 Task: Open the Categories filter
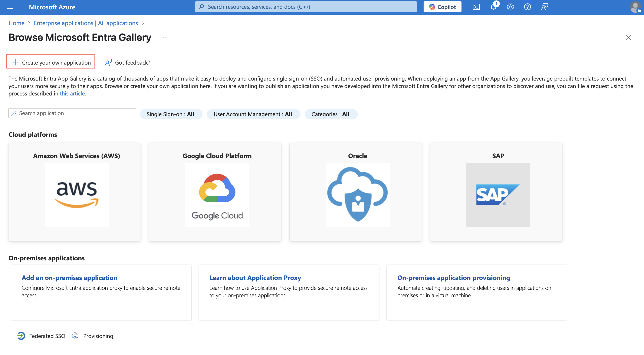coord(331,114)
